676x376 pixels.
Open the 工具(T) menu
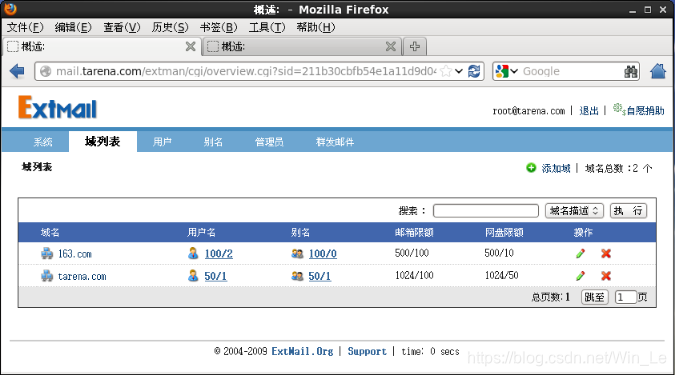pos(267,28)
